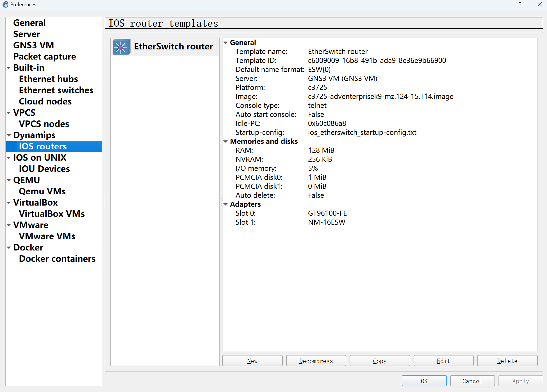Open the Qemu VMs page
Image resolution: width=547 pixels, height=392 pixels.
42,191
